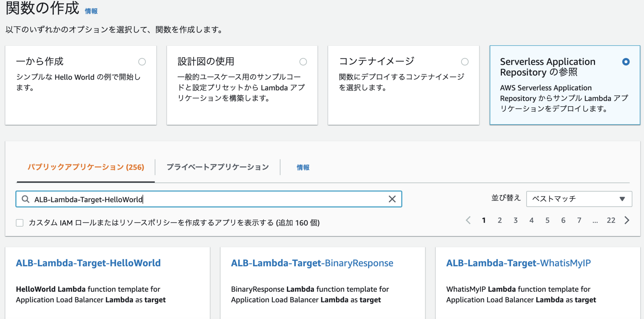Open the ベストマッチ sort dropdown

(x=579, y=199)
